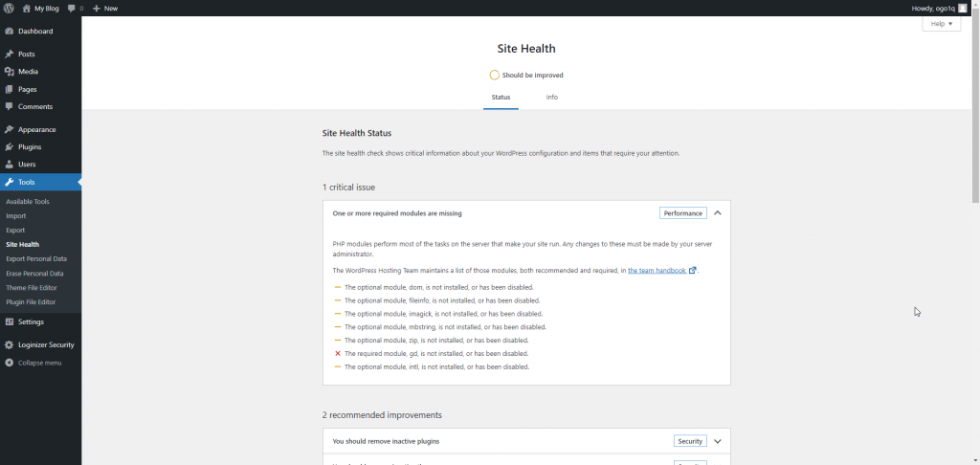980x465 pixels.
Task: Click the imagick optional module line
Action: pyautogui.click(x=443, y=314)
